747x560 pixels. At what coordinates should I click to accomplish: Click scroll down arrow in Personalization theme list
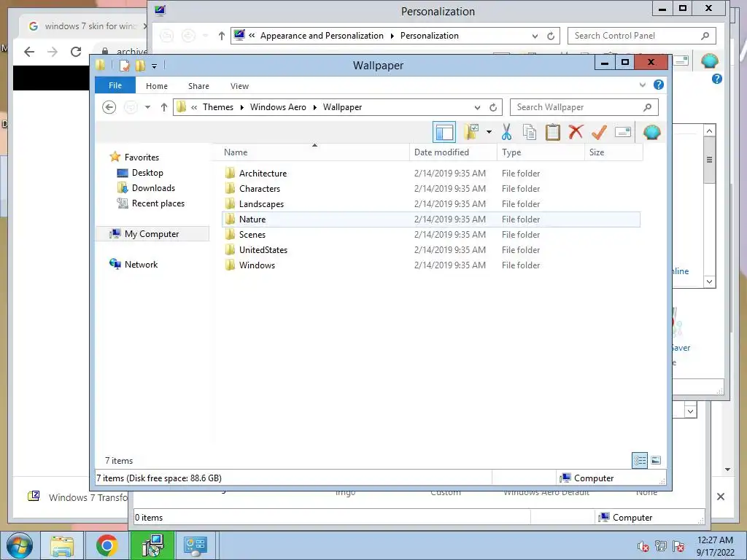click(709, 281)
